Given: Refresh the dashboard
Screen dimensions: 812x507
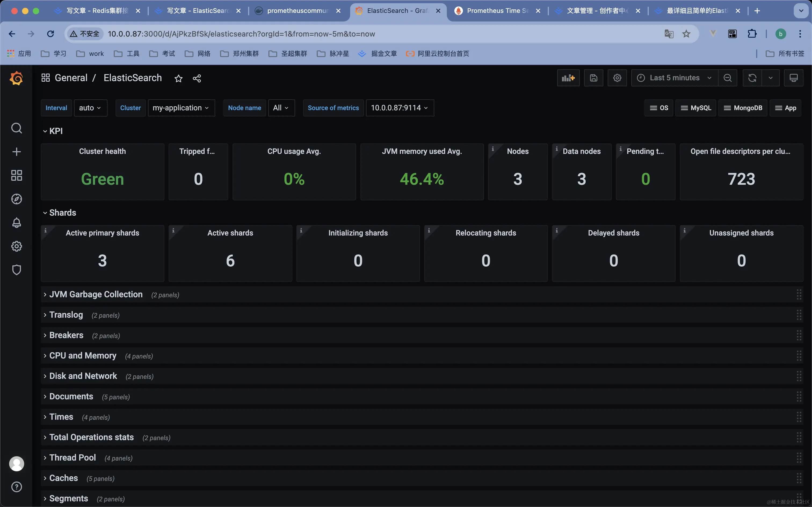Looking at the screenshot, I should click(x=752, y=78).
